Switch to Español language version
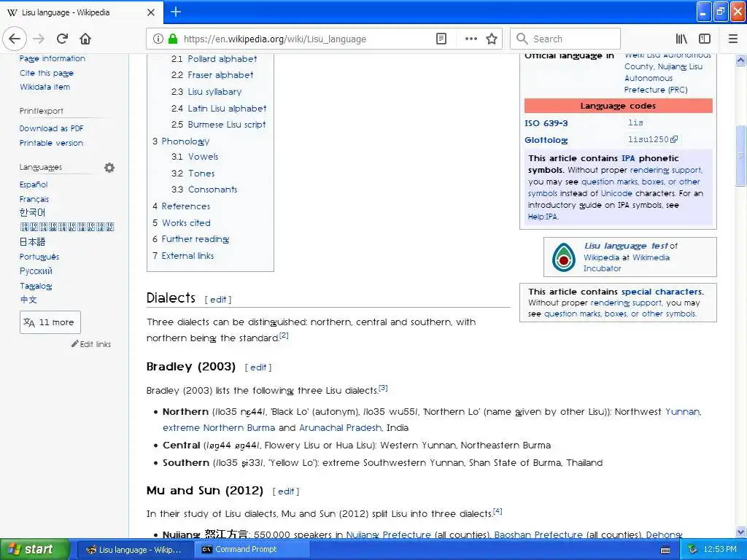Viewport: 747px width, 560px height. pyautogui.click(x=34, y=184)
